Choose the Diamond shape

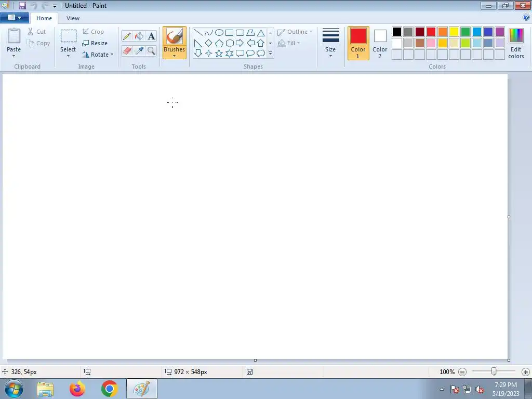click(x=209, y=43)
